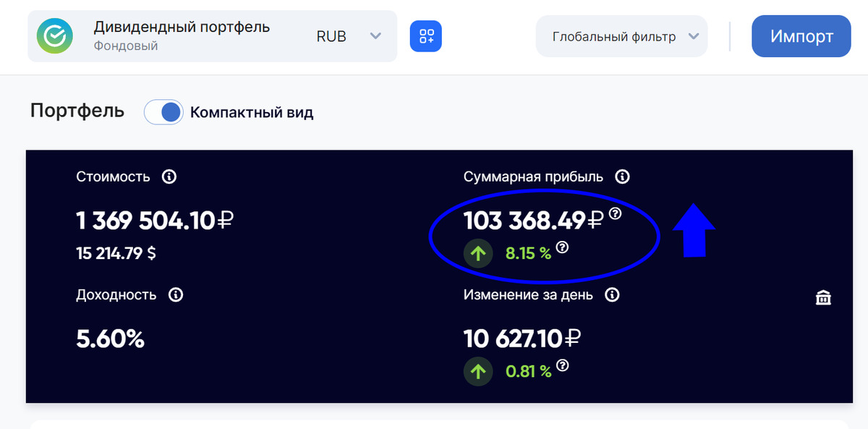Click green up arrow near 8.15 %

pos(478,253)
